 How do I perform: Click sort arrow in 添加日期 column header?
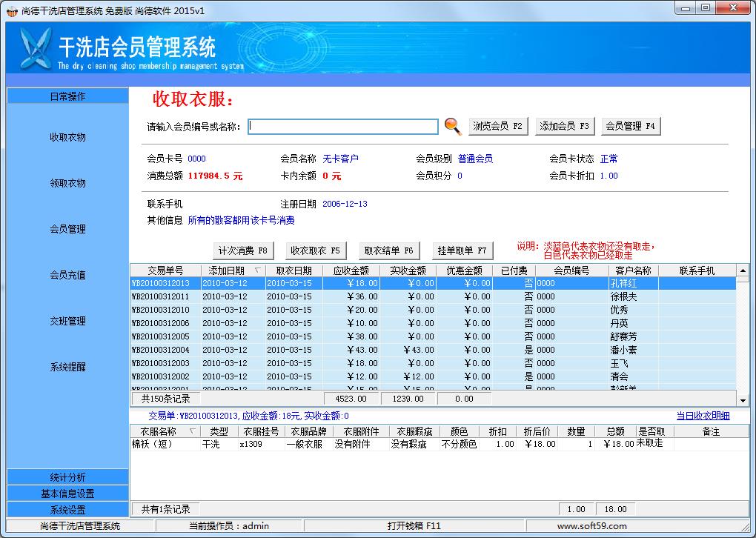pos(258,270)
